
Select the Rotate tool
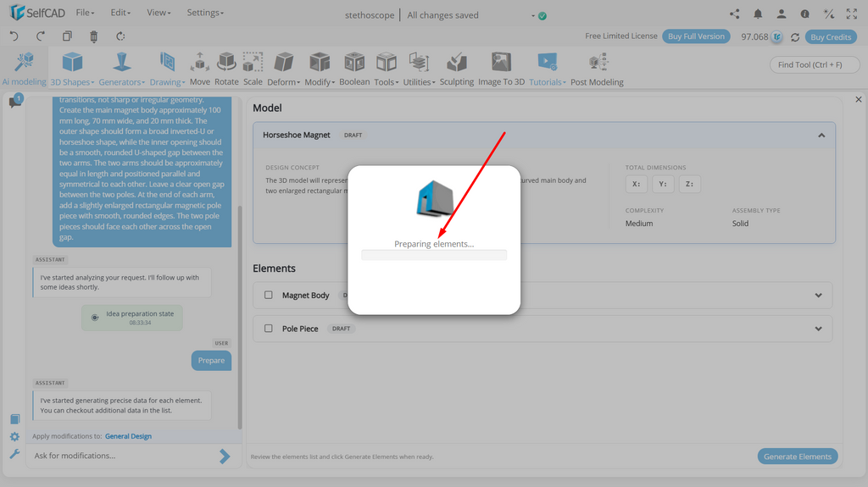226,68
